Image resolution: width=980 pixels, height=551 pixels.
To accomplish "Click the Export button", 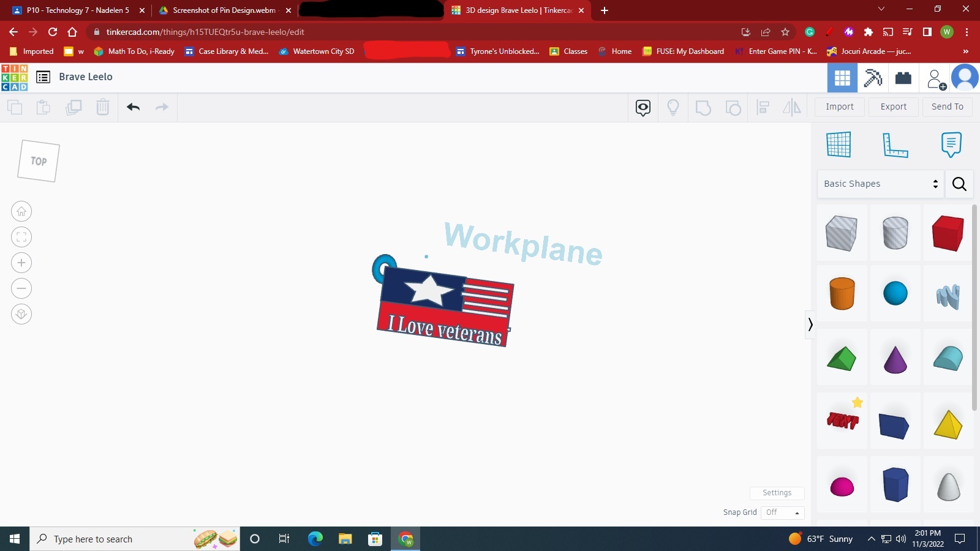I will point(894,107).
